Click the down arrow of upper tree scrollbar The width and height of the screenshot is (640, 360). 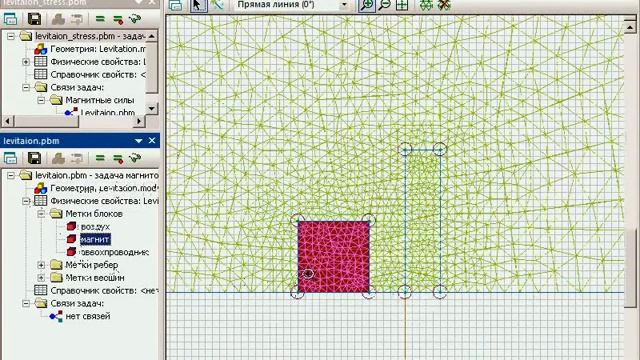[x=152, y=109]
